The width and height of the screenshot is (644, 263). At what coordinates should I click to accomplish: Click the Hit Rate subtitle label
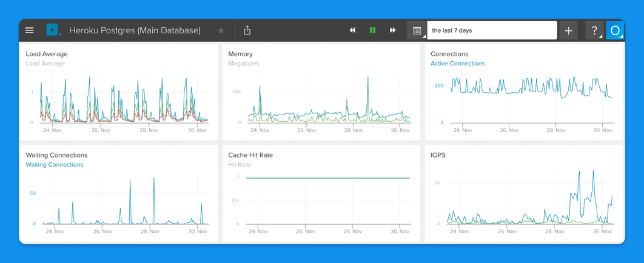[x=239, y=165]
